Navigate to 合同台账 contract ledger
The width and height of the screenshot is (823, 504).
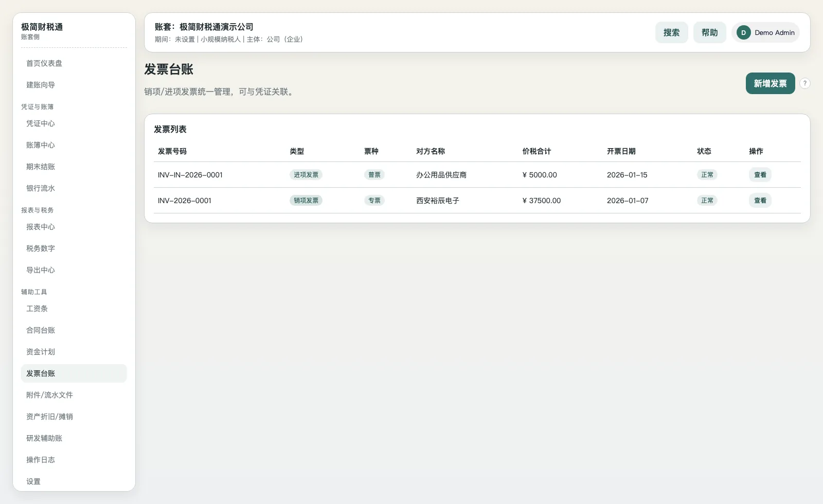pyautogui.click(x=41, y=330)
